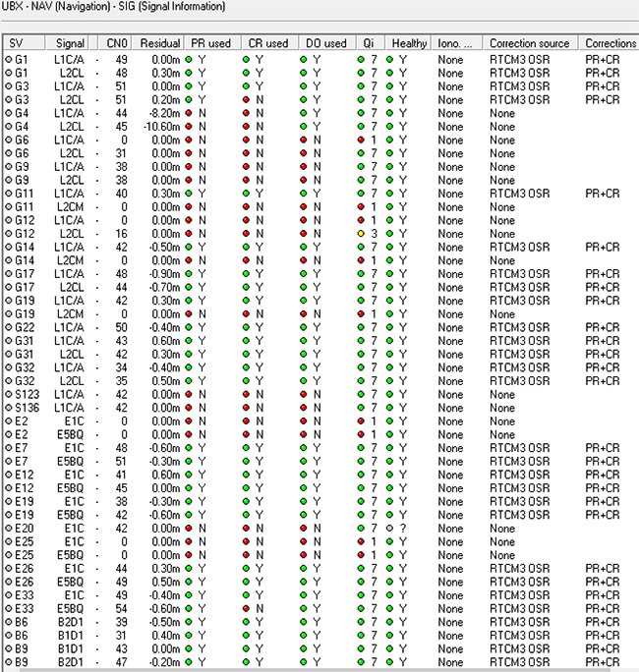This screenshot has width=639, height=672.
Task: Click the hollow Healthy indicator in E20 row
Action: (390, 528)
